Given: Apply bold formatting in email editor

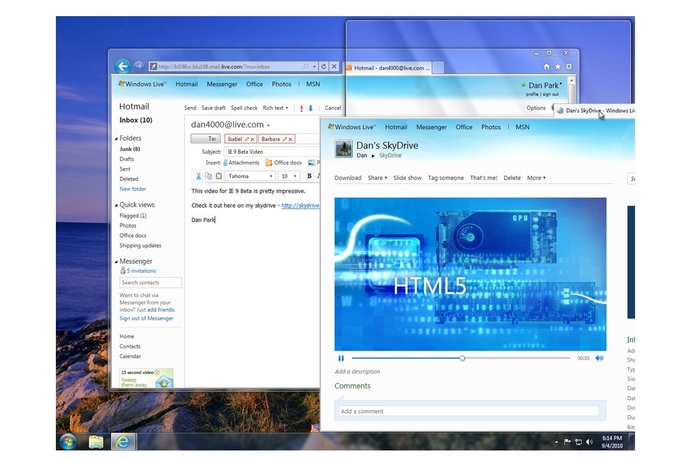Looking at the screenshot, I should pyautogui.click(x=309, y=176).
